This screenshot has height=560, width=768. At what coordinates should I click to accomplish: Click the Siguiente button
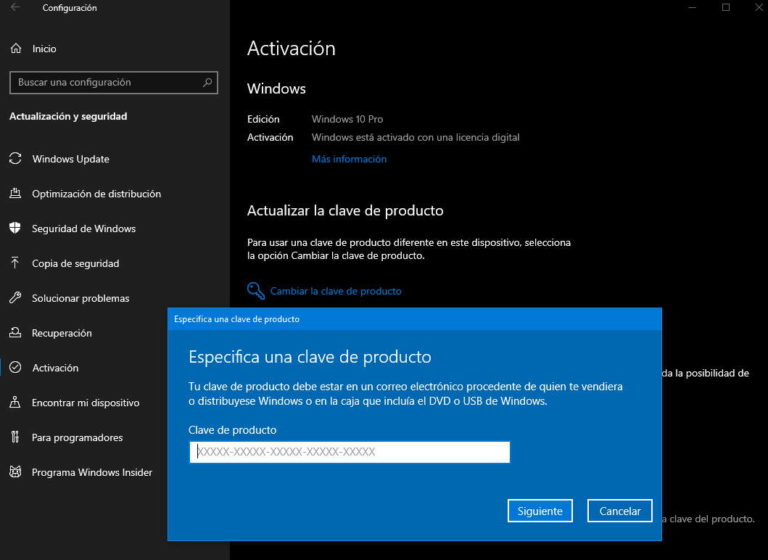coord(540,511)
